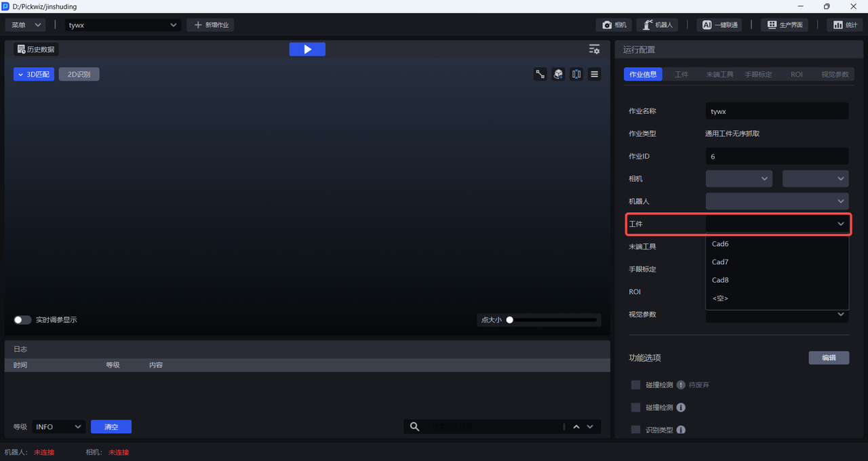Click the 编辑 button beside 功能选项
868x461 pixels.
[829, 358]
